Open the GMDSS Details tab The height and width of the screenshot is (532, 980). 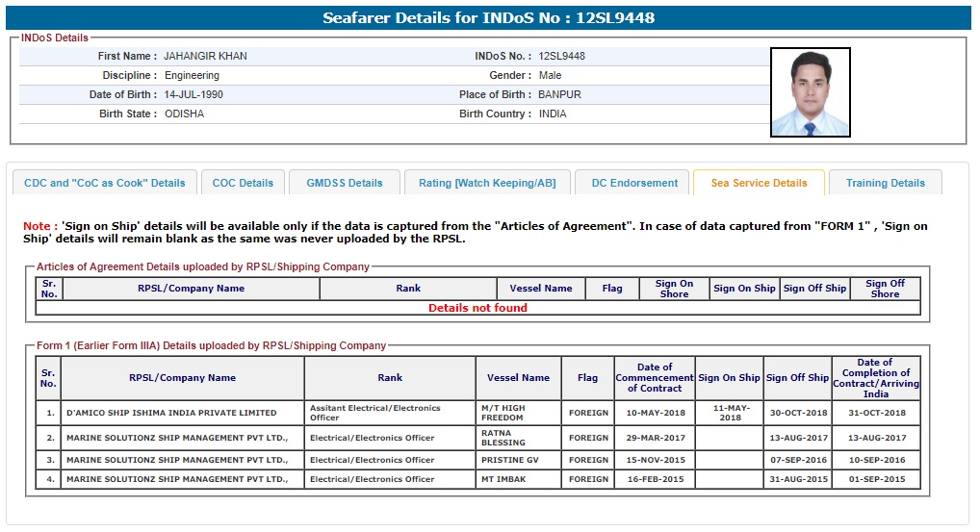point(344,183)
